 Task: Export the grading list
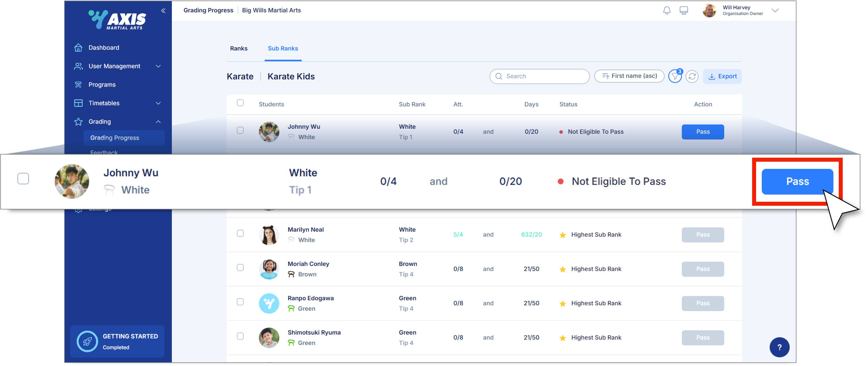point(722,76)
